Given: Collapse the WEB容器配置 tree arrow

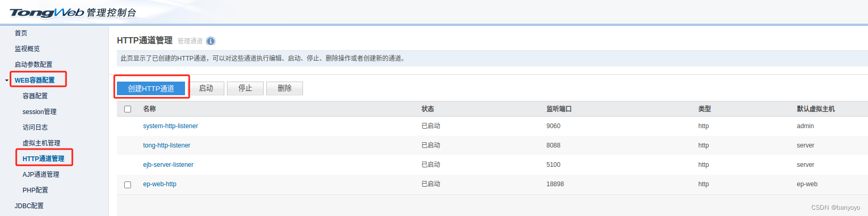Looking at the screenshot, I should (6, 81).
